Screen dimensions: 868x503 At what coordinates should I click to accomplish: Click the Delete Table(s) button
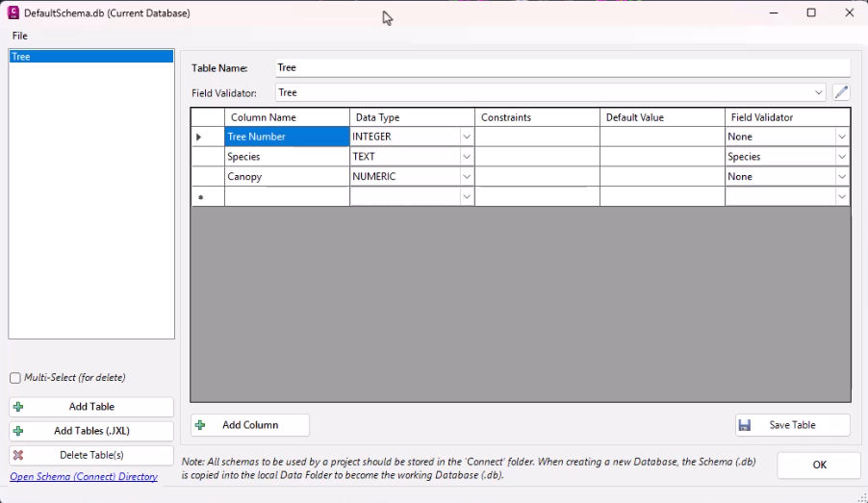click(x=91, y=455)
